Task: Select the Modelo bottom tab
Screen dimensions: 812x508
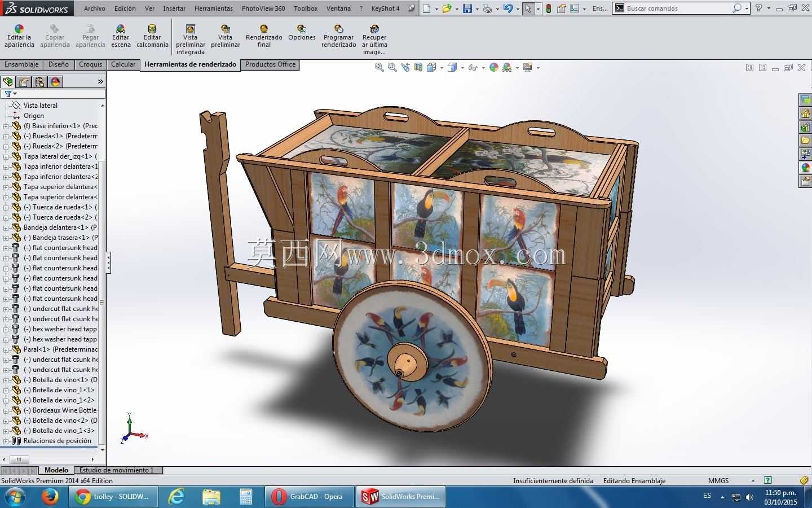Action: pyautogui.click(x=56, y=470)
